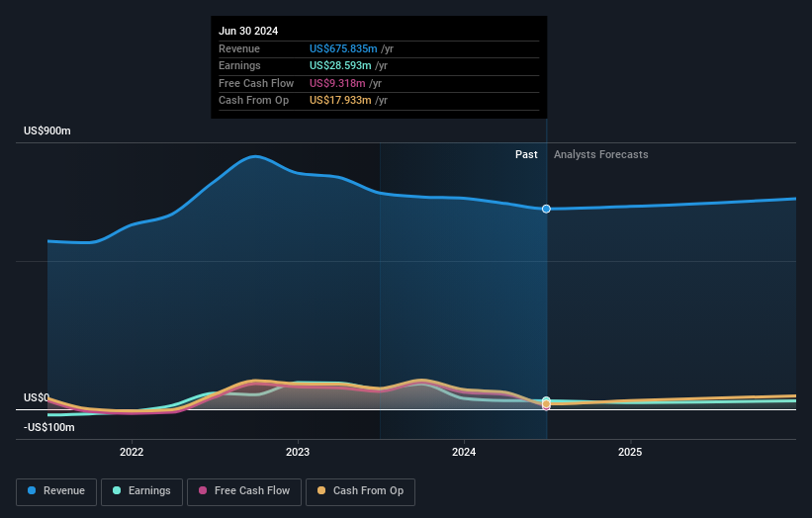The height and width of the screenshot is (518, 812).
Task: Click the -US$100m axis label
Action: [x=49, y=427]
